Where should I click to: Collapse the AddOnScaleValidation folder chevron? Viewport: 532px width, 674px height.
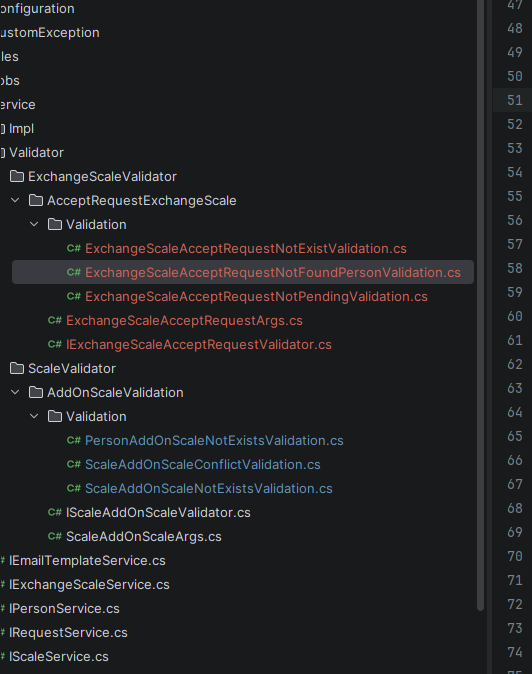15,392
